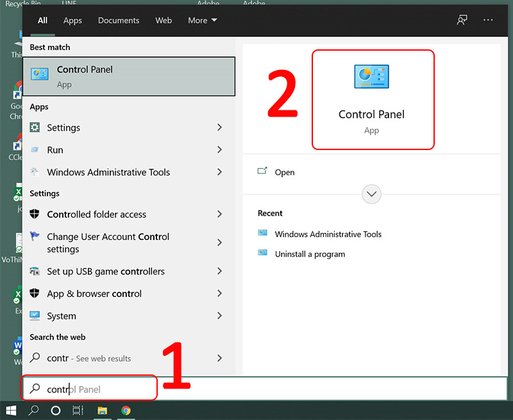
Task: Click the Windows Start button on taskbar
Action: [x=11, y=410]
